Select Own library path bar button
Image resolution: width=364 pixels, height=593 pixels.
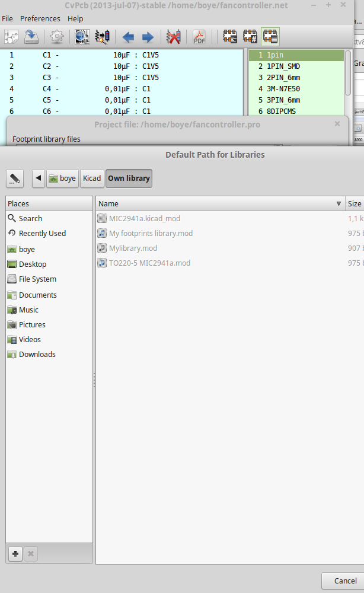pyautogui.click(x=129, y=178)
